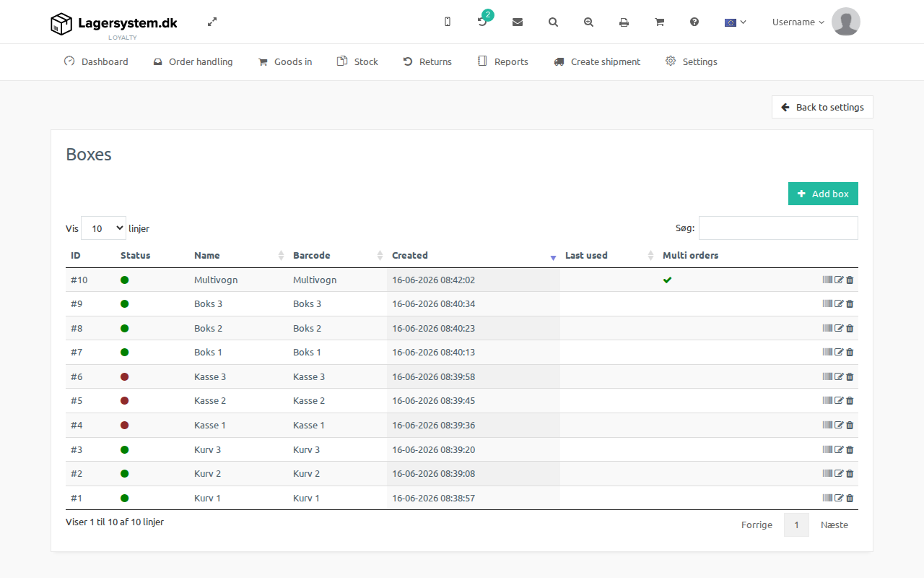Delete the Multivogn box using trash icon
The image size is (924, 578).
click(x=850, y=280)
